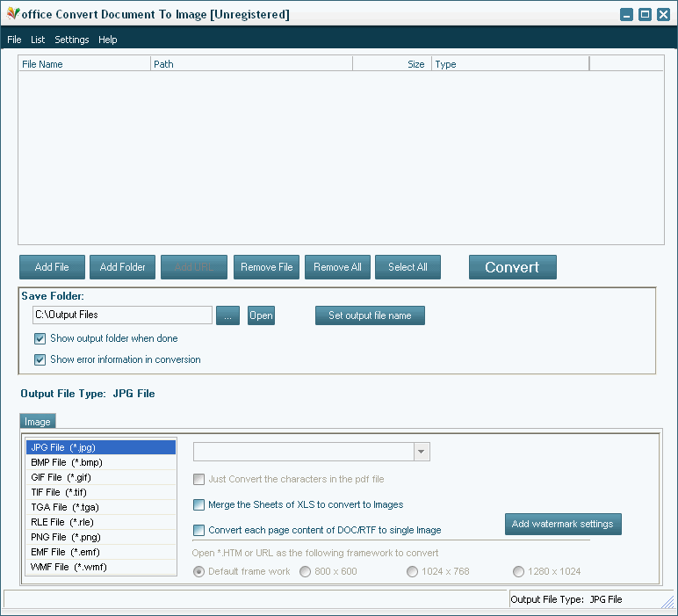Viewport: 678px width, 616px height.
Task: Open Add watermark settings
Action: click(562, 524)
